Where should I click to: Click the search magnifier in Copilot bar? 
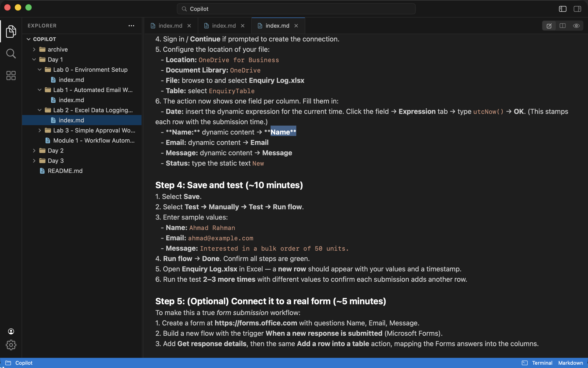tap(184, 9)
